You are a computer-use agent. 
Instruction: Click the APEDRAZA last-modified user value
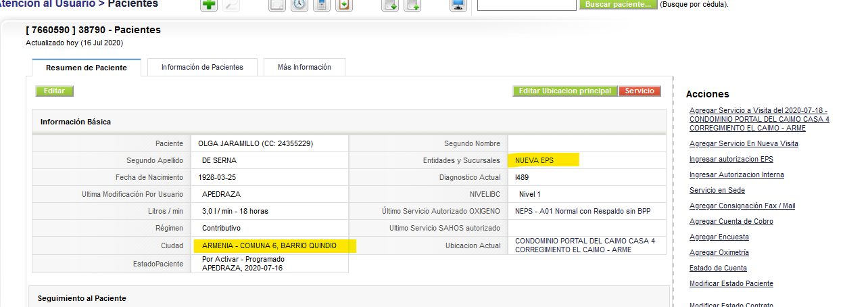pos(221,194)
